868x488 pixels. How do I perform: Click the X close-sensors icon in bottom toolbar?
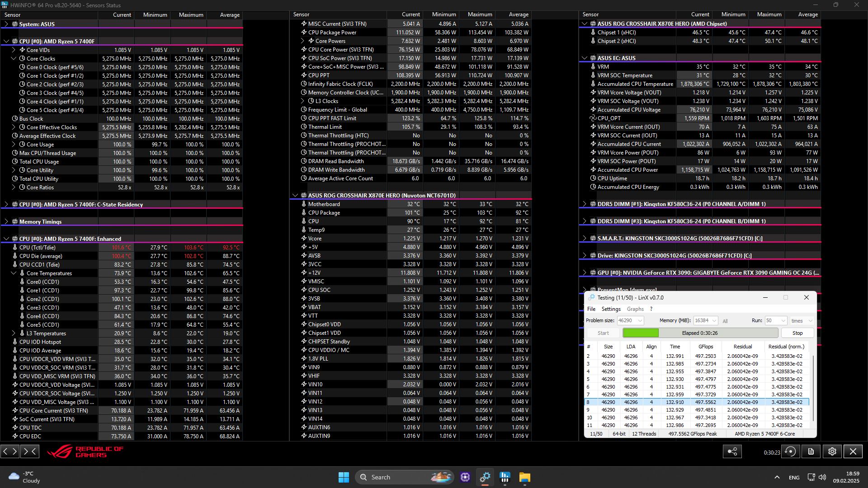pyautogui.click(x=853, y=451)
